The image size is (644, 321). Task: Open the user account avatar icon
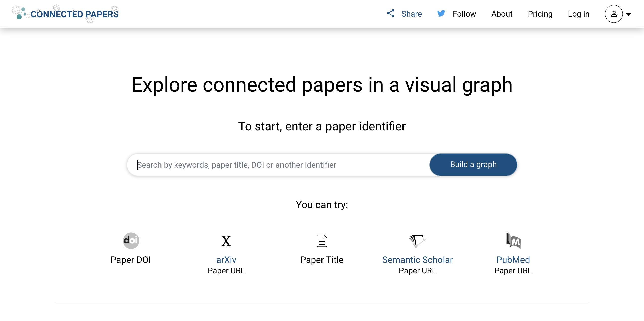click(x=614, y=14)
